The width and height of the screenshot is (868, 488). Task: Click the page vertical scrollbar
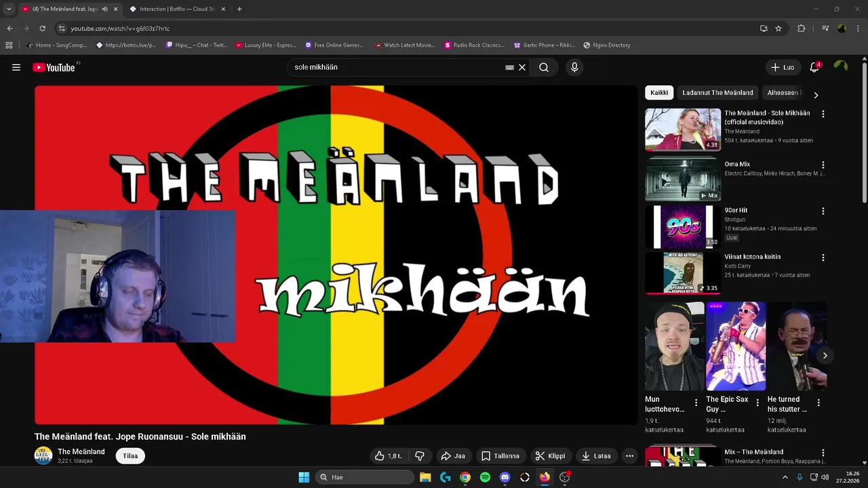pyautogui.click(x=864, y=132)
